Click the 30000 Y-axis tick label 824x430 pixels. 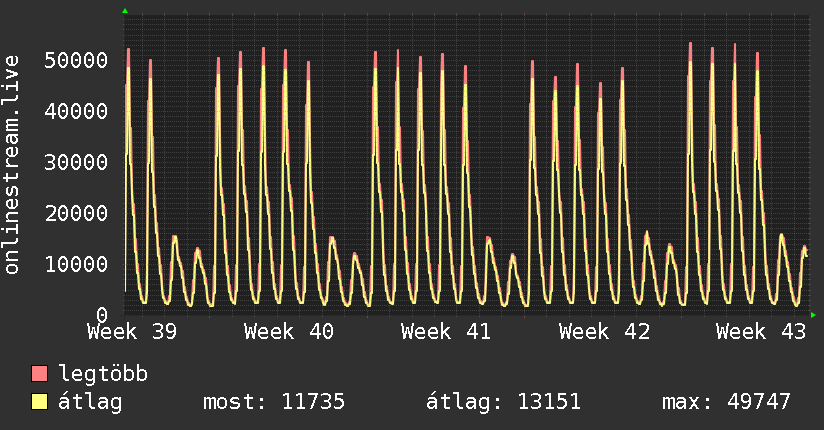pos(76,162)
